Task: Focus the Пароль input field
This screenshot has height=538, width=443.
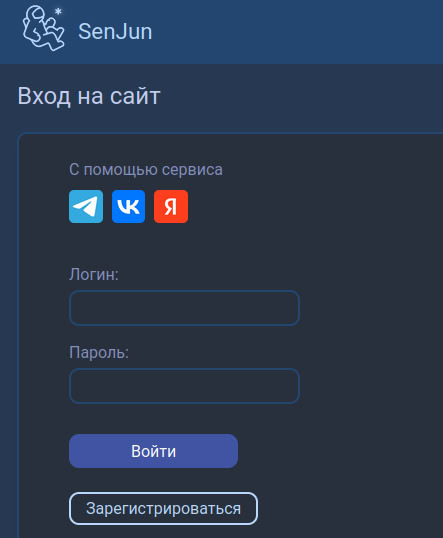Action: pyautogui.click(x=185, y=386)
